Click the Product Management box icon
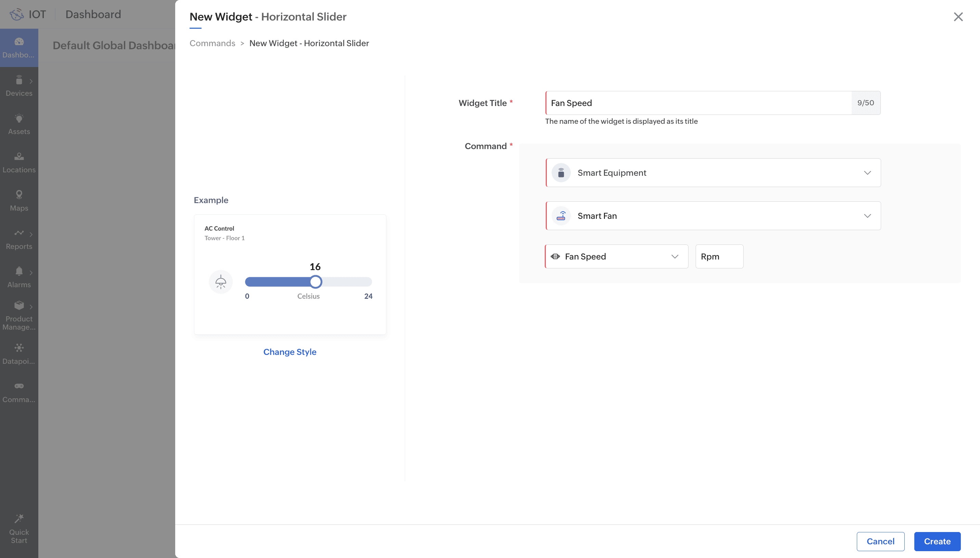Image resolution: width=980 pixels, height=558 pixels. click(x=19, y=305)
